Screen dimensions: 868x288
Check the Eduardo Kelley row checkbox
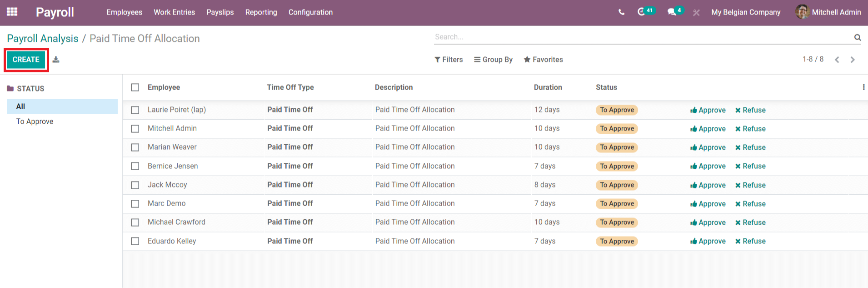click(x=135, y=241)
